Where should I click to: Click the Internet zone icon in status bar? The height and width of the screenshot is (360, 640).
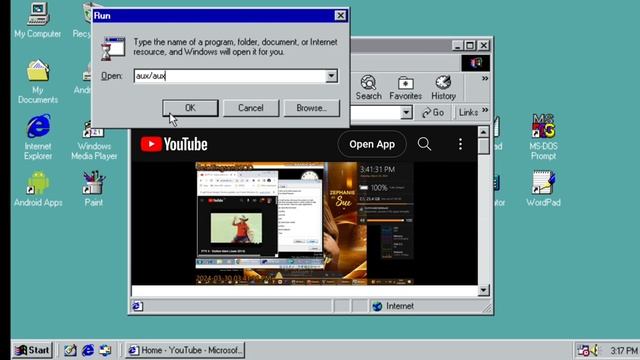pyautogui.click(x=377, y=306)
